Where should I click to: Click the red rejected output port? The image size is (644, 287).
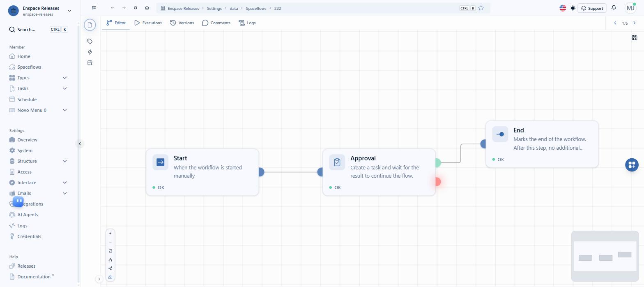[438, 182]
